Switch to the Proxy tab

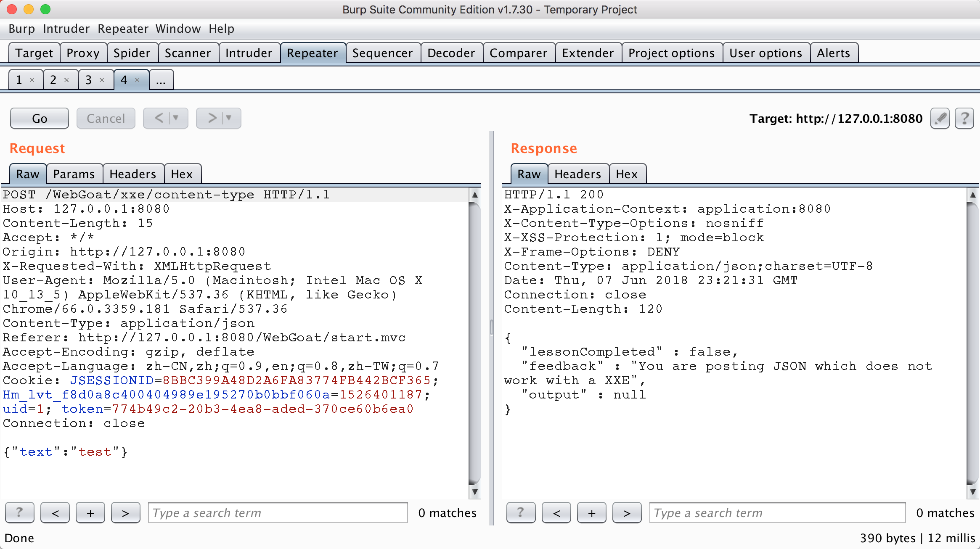click(83, 53)
